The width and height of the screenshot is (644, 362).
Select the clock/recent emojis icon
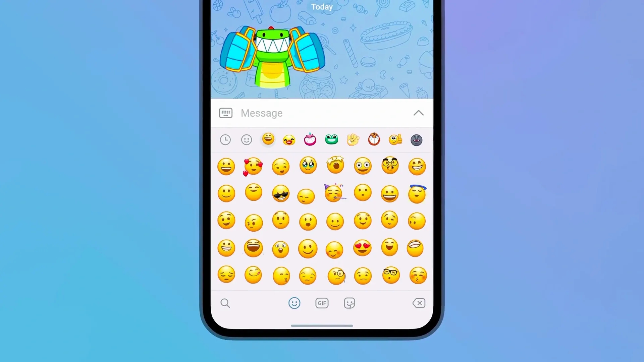pos(225,140)
